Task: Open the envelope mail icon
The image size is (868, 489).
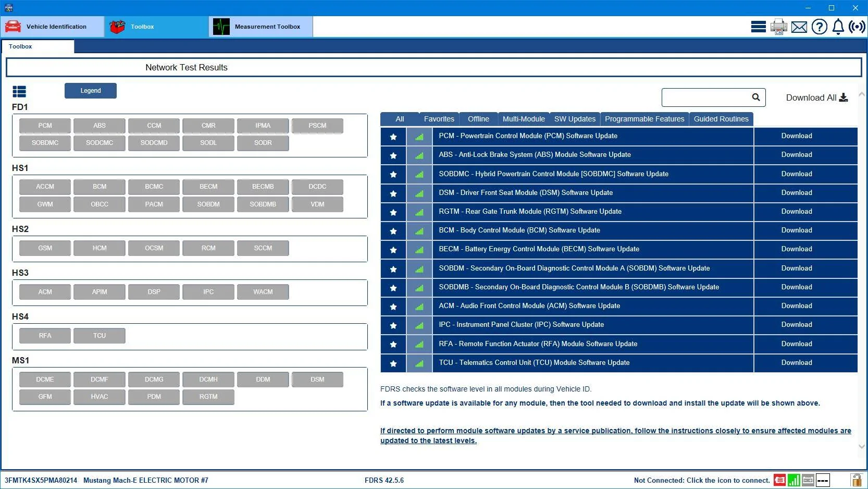Action: [x=799, y=27]
